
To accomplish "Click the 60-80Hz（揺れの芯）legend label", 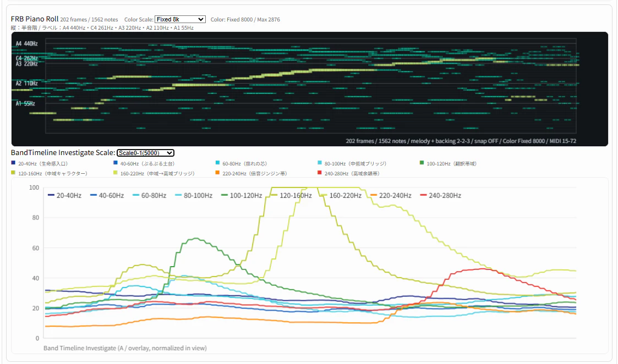I will (245, 163).
